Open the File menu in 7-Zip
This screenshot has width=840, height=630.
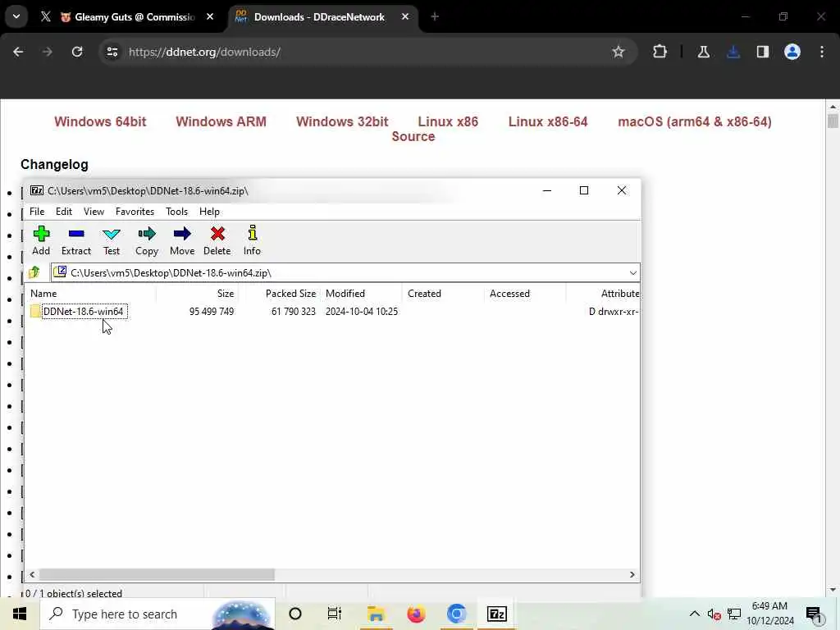coord(37,212)
